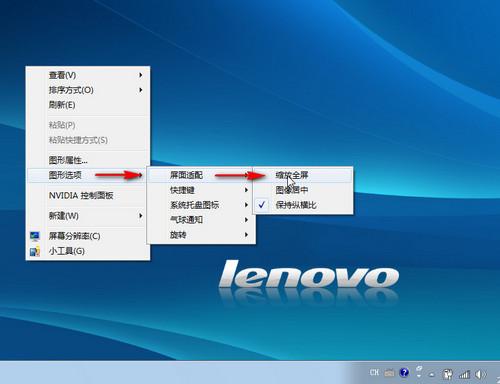Expand the arrow next to 系统托盘图标
The height and width of the screenshot is (384, 500).
coord(246,205)
